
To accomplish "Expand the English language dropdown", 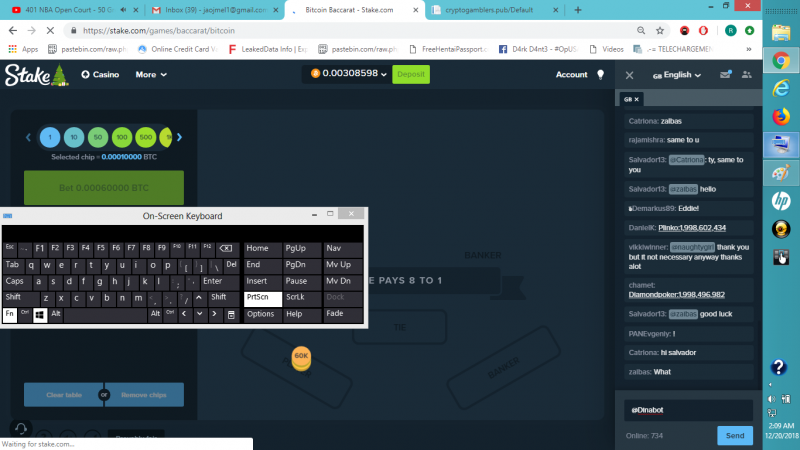I will click(677, 75).
